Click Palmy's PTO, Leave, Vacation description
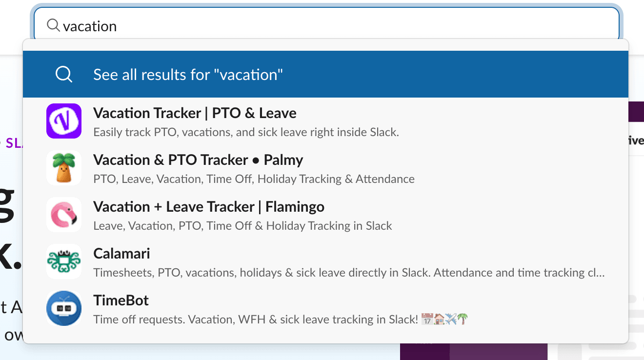 [254, 179]
